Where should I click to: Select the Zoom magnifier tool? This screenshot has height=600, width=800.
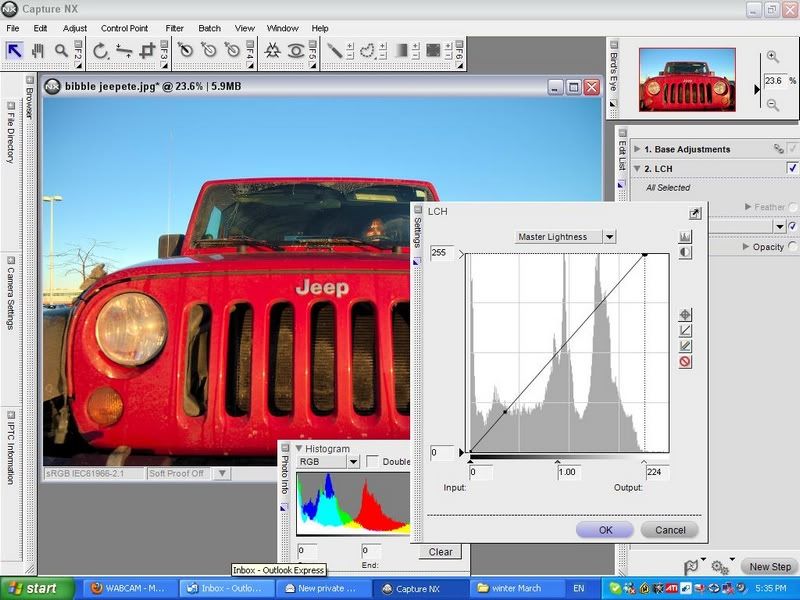click(61, 50)
